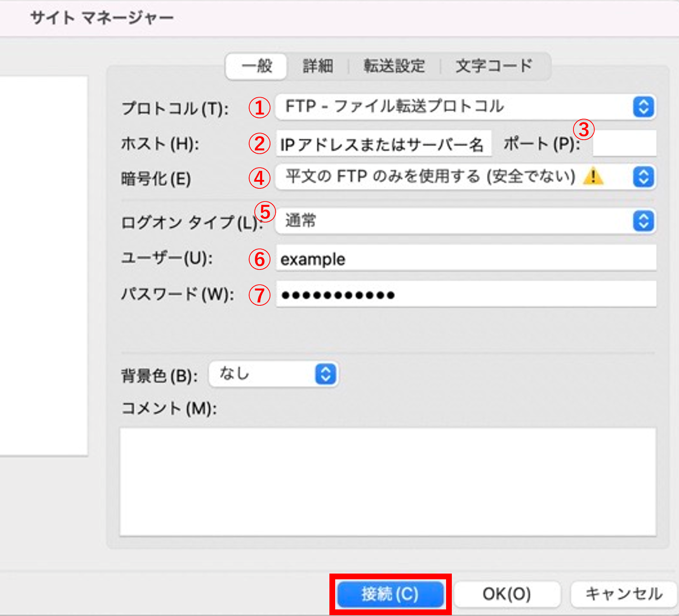Click the キャンセル button
This screenshot has height=616, width=679.
click(624, 594)
